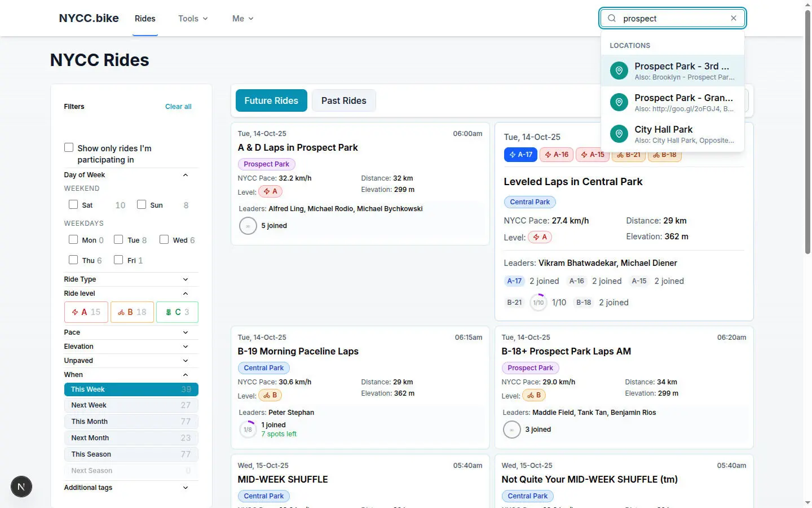Click the B level badge on B-19 Morning Paceline Laps
This screenshot has height=508, width=812.
tap(270, 395)
